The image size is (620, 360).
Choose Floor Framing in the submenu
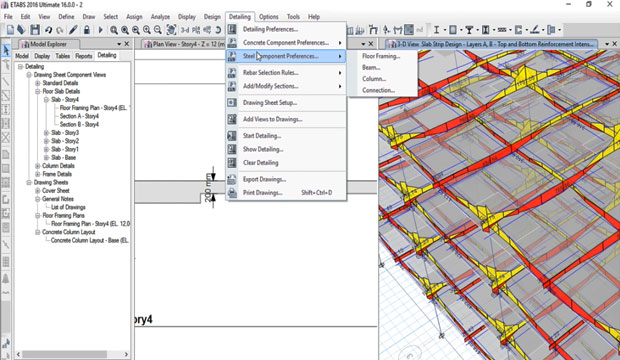382,56
